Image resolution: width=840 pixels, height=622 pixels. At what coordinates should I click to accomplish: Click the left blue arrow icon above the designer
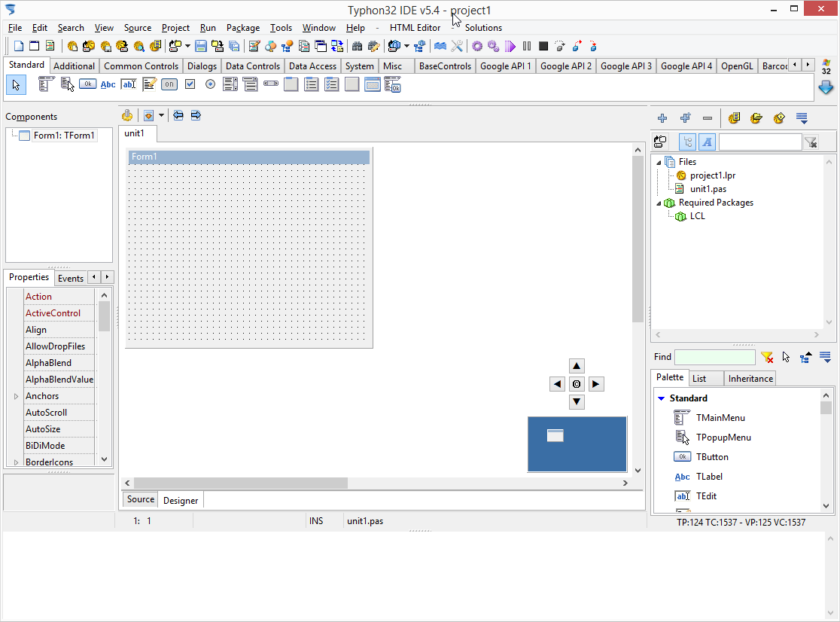click(x=178, y=115)
